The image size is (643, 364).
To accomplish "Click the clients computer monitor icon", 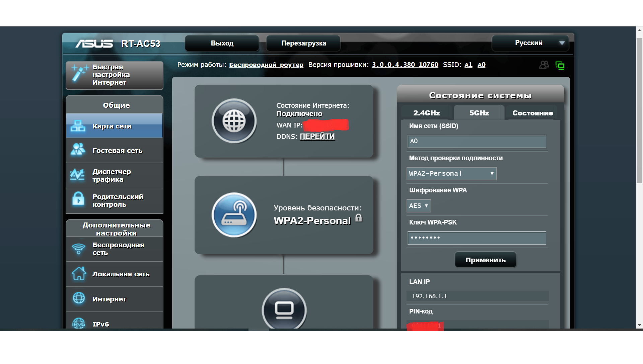I will pyautogui.click(x=284, y=308).
